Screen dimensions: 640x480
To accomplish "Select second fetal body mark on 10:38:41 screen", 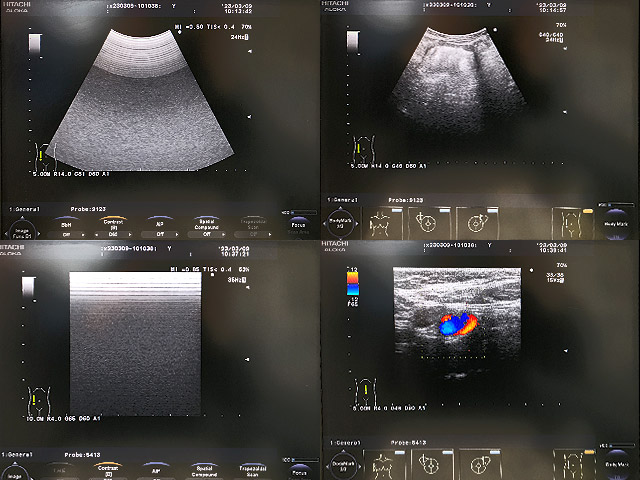I will pyautogui.click(x=479, y=464).
